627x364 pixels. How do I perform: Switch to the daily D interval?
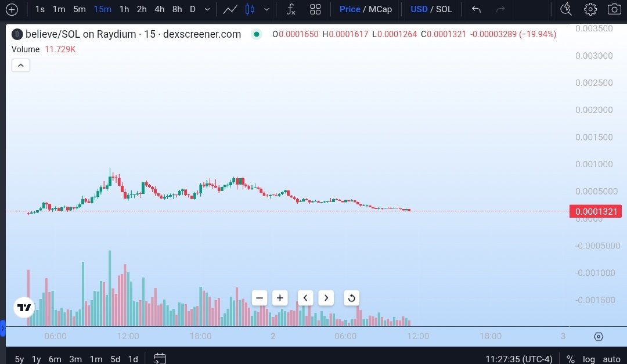pyautogui.click(x=192, y=9)
